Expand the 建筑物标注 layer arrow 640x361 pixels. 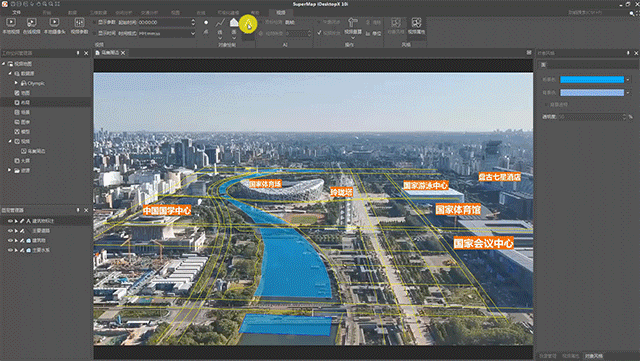(16, 221)
